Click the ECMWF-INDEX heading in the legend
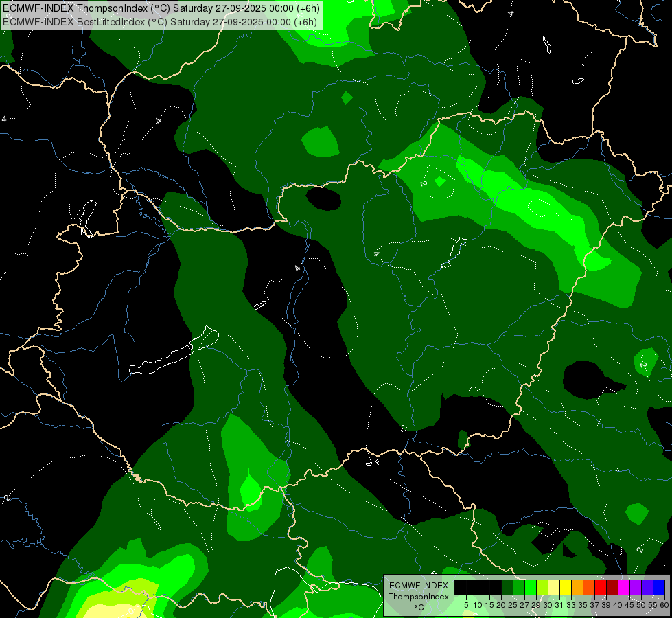672x618 pixels. point(418,586)
